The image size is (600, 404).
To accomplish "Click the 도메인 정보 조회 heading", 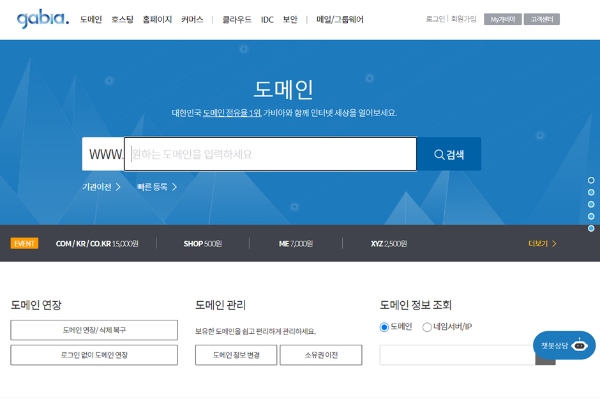I will tap(416, 305).
